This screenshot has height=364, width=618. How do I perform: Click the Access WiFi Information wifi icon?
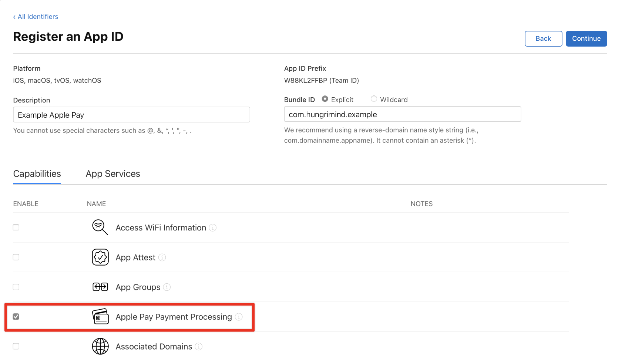coord(100,227)
